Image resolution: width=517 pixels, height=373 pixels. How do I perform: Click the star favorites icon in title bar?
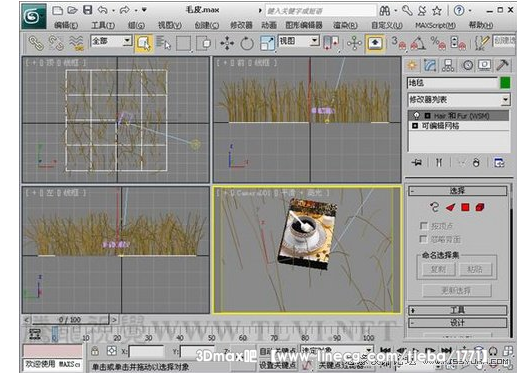click(437, 11)
